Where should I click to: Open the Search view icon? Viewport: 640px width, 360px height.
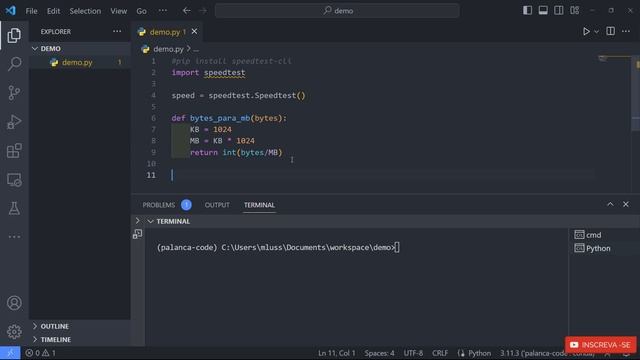click(14, 64)
